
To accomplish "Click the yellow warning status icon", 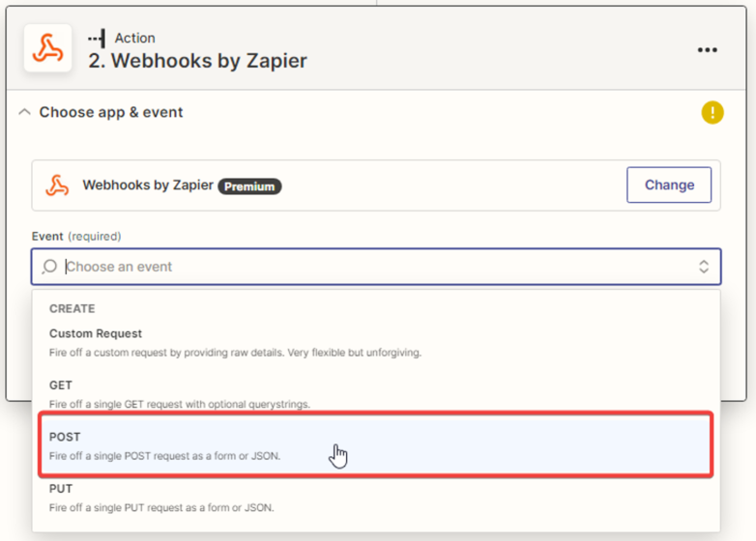I will click(712, 112).
